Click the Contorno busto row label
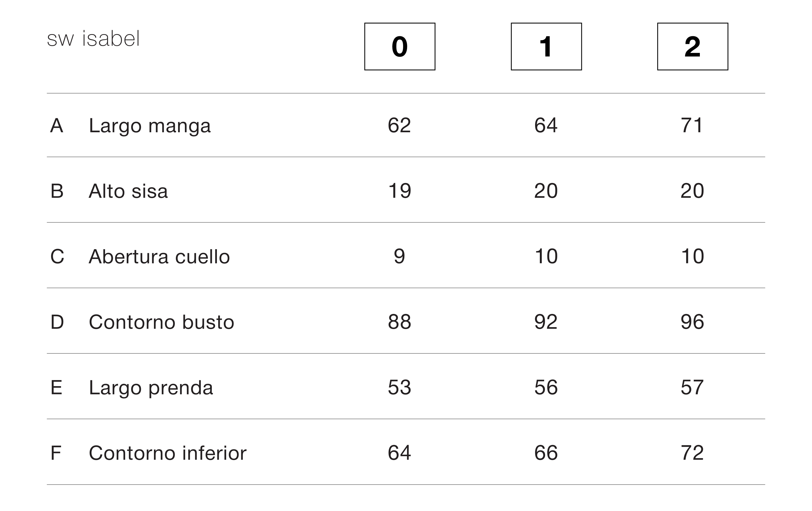 point(162,322)
